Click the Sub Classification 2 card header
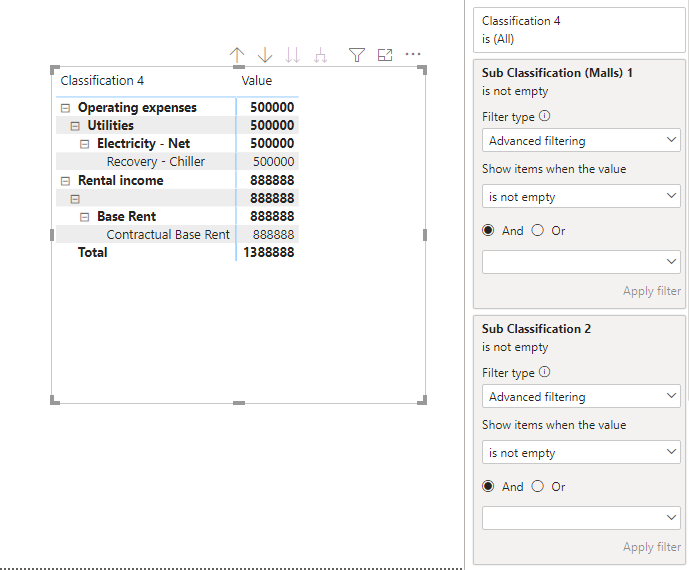This screenshot has height=570, width=689. click(536, 329)
